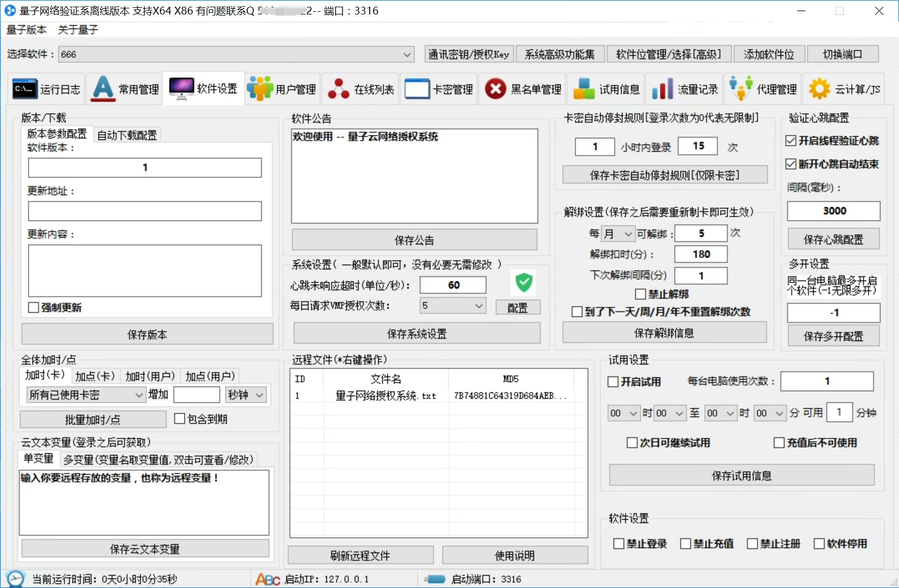
Task: Open the 关于量子 menu
Action: [78, 30]
